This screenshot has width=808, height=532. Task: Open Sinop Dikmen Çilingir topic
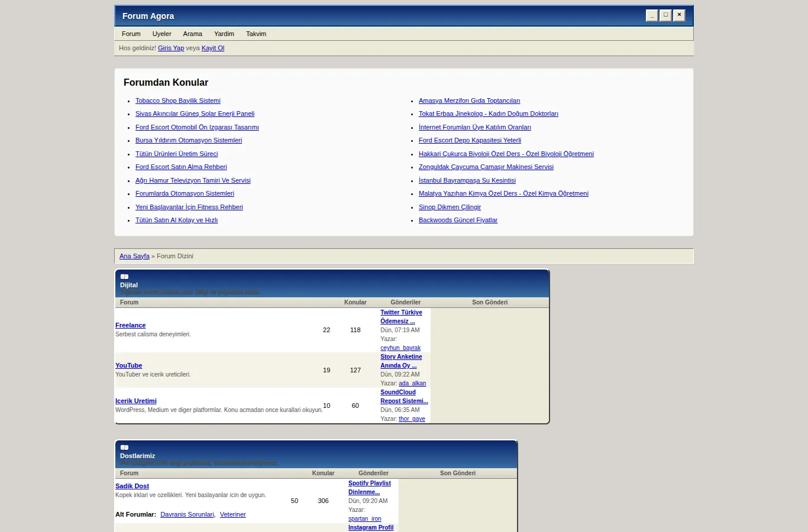pyautogui.click(x=450, y=207)
